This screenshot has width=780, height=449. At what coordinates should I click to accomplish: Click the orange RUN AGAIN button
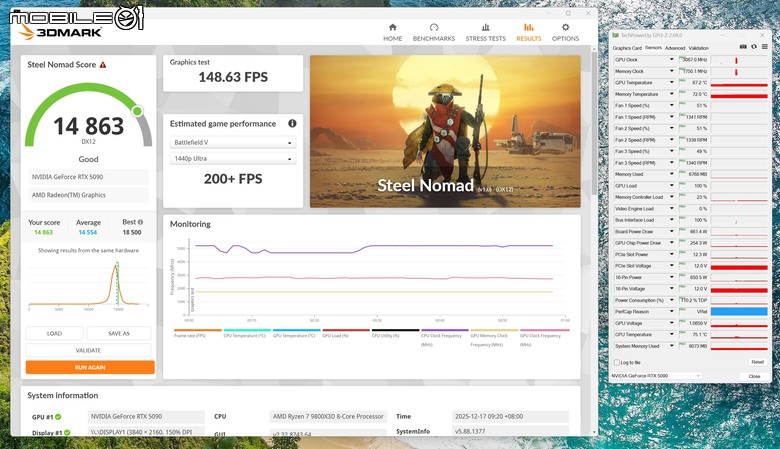point(90,367)
